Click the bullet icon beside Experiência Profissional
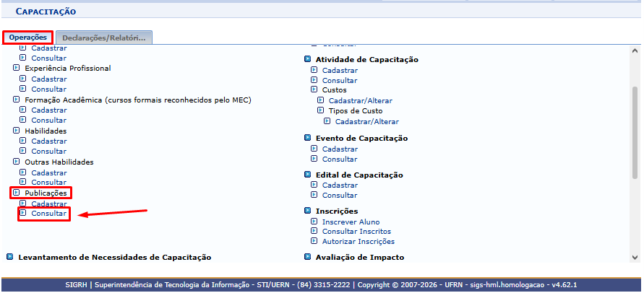 16,68
